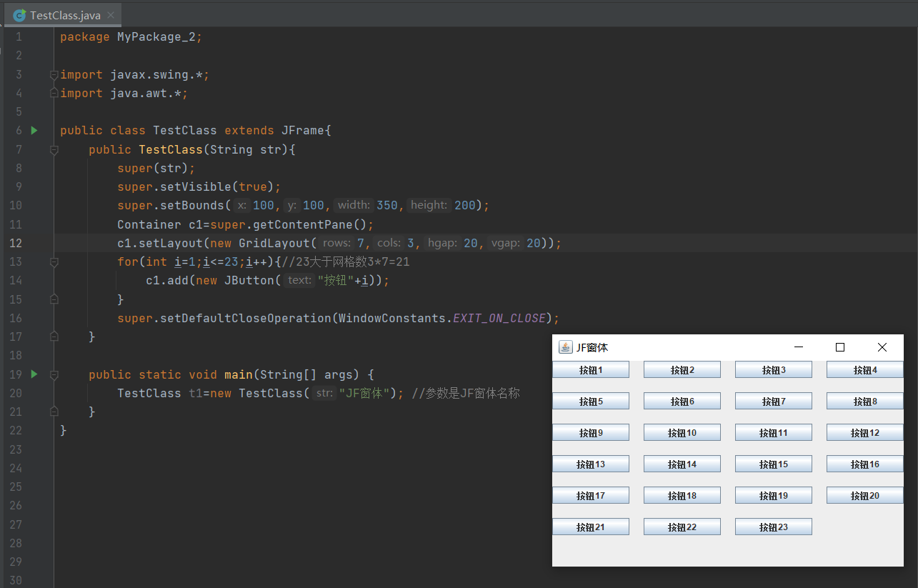The width and height of the screenshot is (918, 588).
Task: Click 按钮23 in the JF窗体 window
Action: [774, 527]
